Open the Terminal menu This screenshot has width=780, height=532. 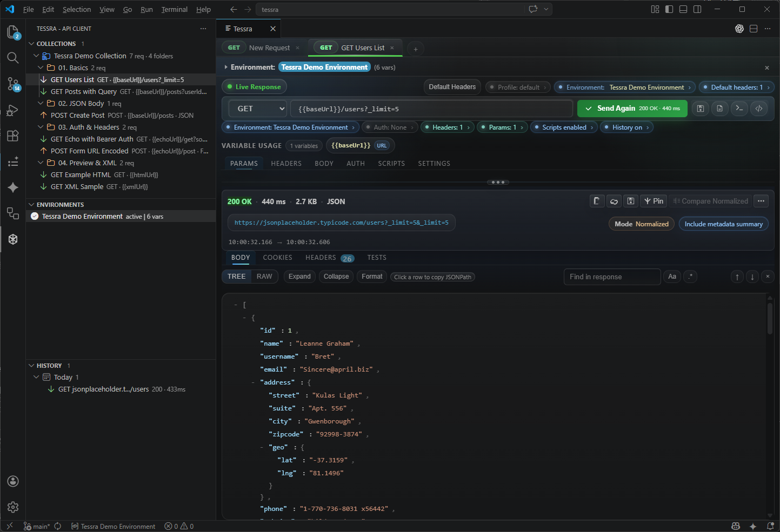coord(174,9)
